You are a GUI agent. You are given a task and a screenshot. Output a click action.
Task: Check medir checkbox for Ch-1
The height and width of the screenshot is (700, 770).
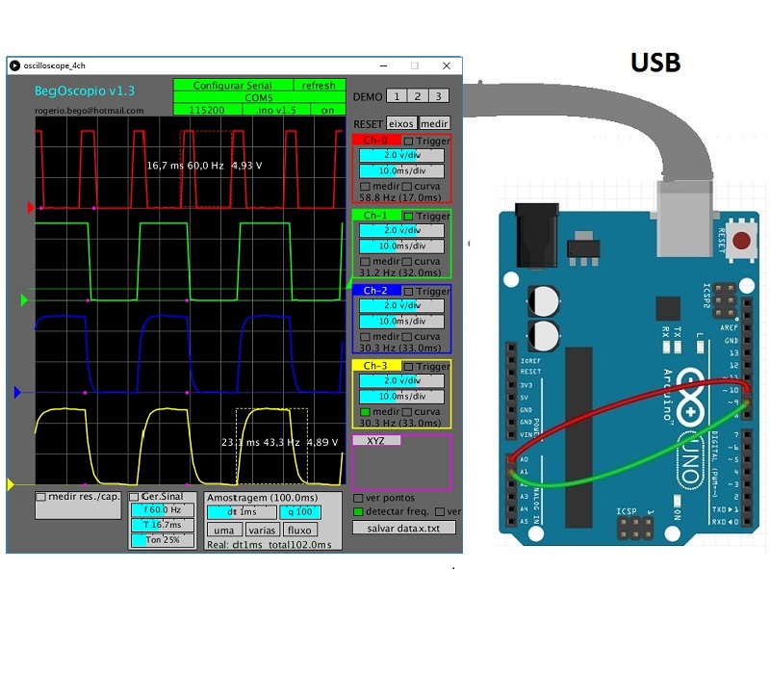pyautogui.click(x=365, y=262)
